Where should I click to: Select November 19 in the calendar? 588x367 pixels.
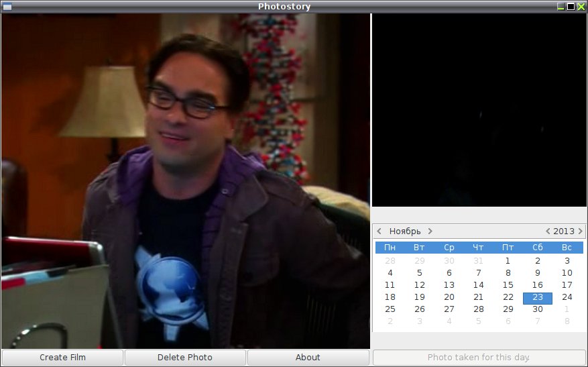pyautogui.click(x=420, y=297)
